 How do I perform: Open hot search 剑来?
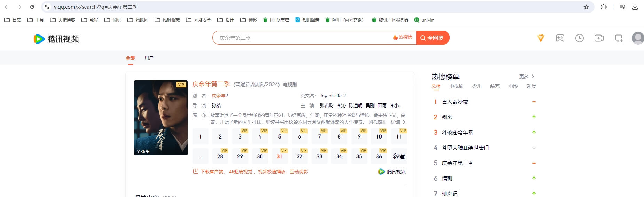[447, 117]
